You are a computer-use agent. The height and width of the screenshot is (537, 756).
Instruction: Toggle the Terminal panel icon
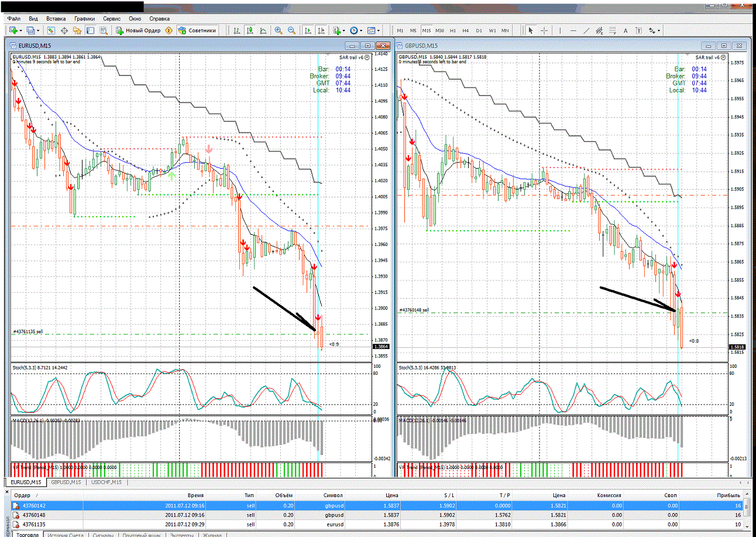click(x=90, y=30)
